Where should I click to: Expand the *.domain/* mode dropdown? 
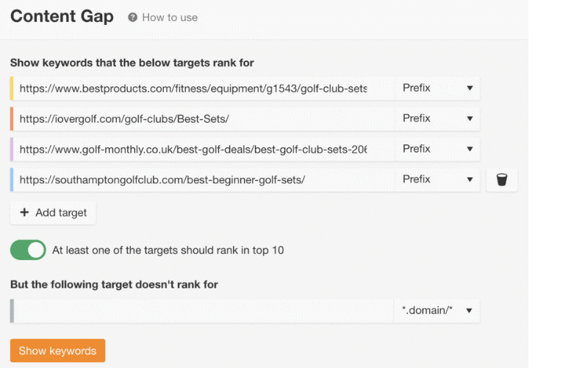point(437,311)
